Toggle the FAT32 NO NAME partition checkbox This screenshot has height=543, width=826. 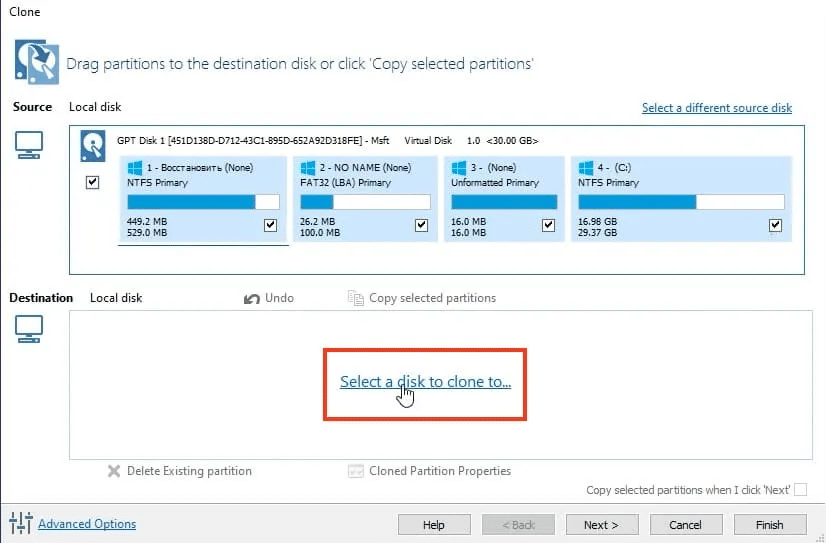tap(421, 226)
